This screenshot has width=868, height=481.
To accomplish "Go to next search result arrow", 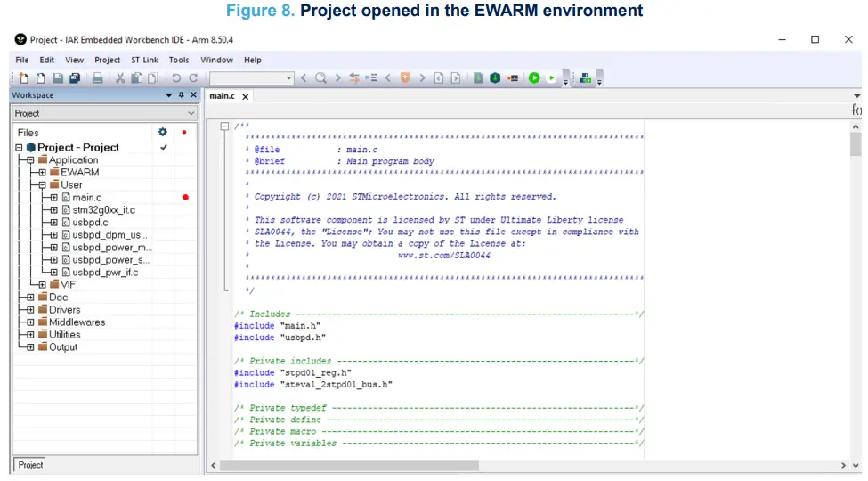I will pos(337,78).
